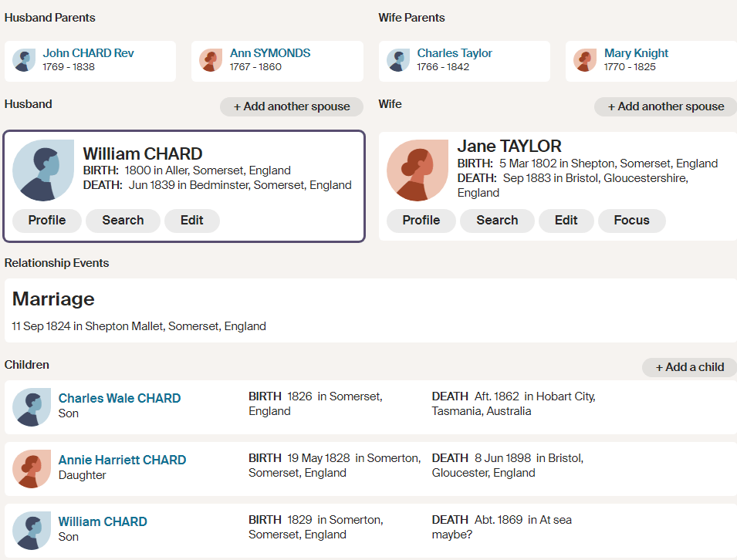Viewport: 737px width, 560px height.
Task: Click Jane TAYLOR's wife avatar icon
Action: [x=417, y=170]
